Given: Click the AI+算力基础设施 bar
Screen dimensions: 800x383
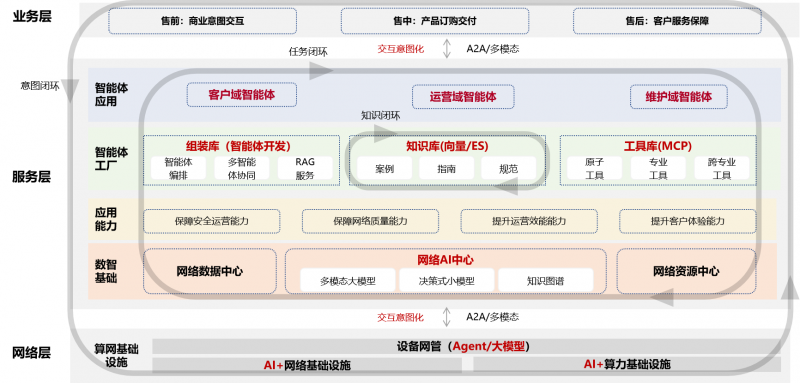Looking at the screenshot, I should (627, 365).
